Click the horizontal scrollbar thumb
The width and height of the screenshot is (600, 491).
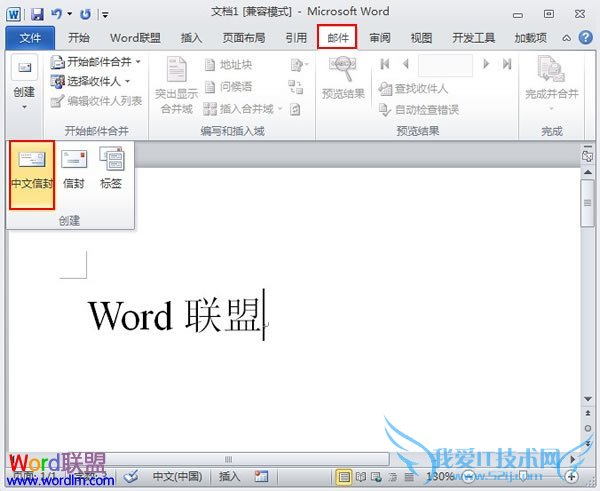click(228, 459)
